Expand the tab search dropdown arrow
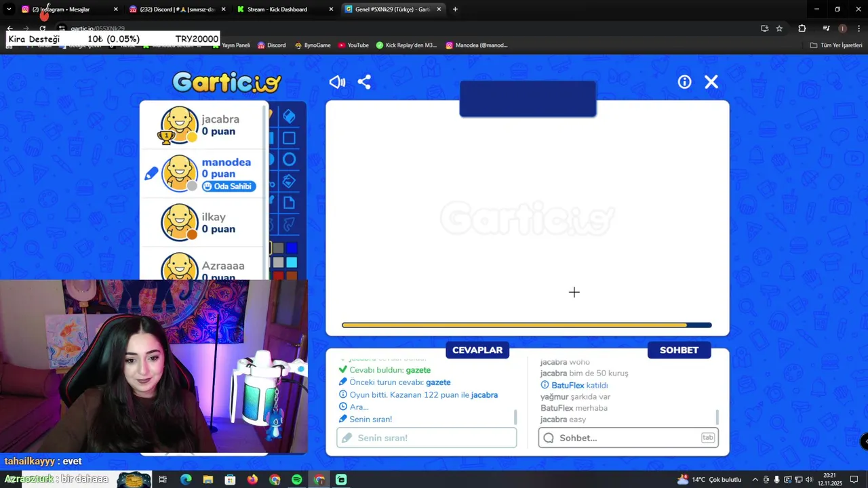This screenshot has width=868, height=488. click(9, 9)
